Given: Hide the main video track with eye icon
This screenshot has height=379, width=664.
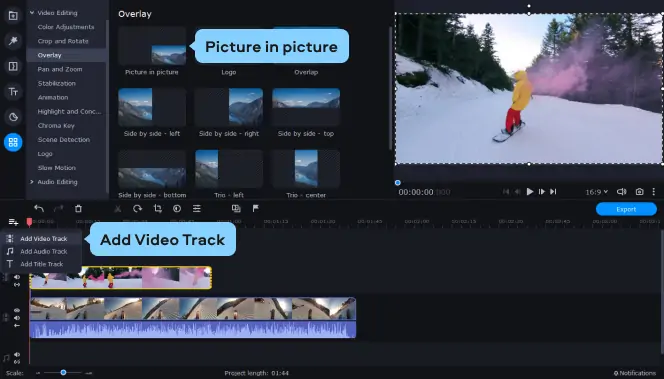Looking at the screenshot, I should (x=17, y=310).
